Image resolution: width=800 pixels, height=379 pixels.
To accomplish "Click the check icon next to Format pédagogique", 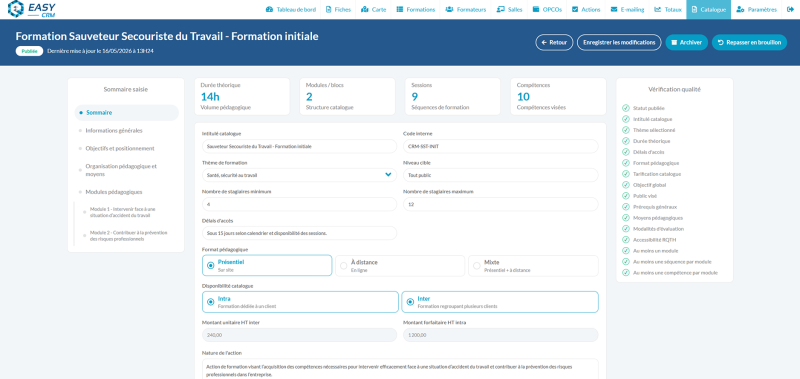I will pyautogui.click(x=626, y=163).
